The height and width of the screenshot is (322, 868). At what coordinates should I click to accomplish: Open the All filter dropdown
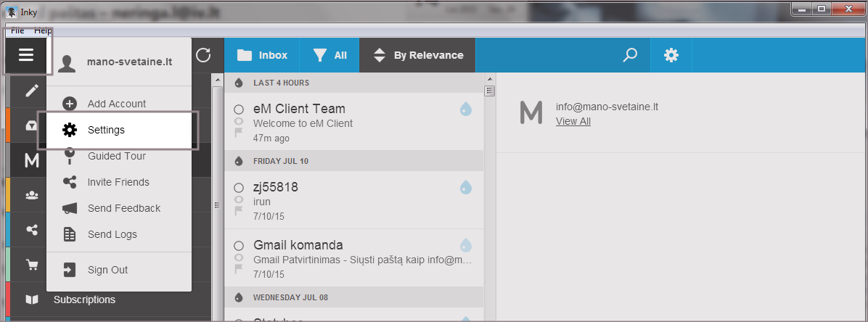(x=329, y=55)
